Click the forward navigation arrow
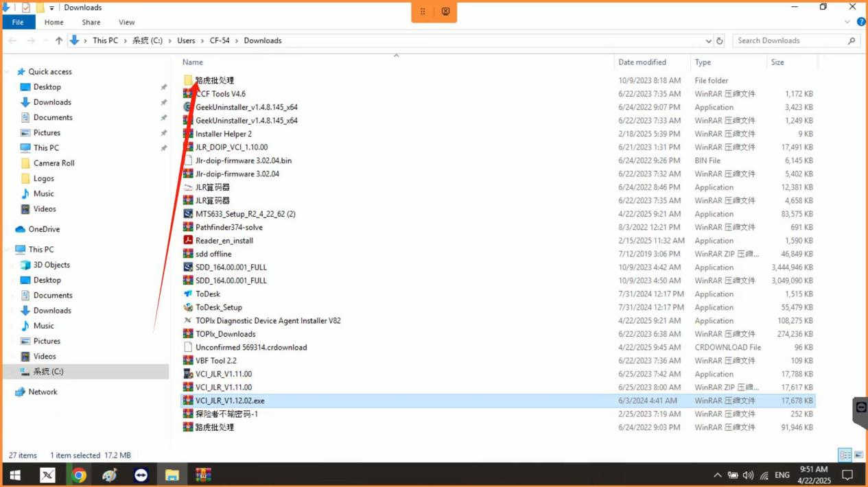The height and width of the screenshot is (487, 868). coord(32,40)
